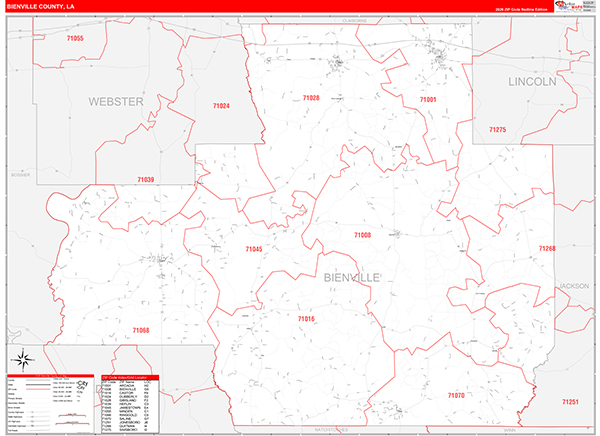Click the large "City" sample in legend
Screen dimensions: 600x436
(82, 383)
